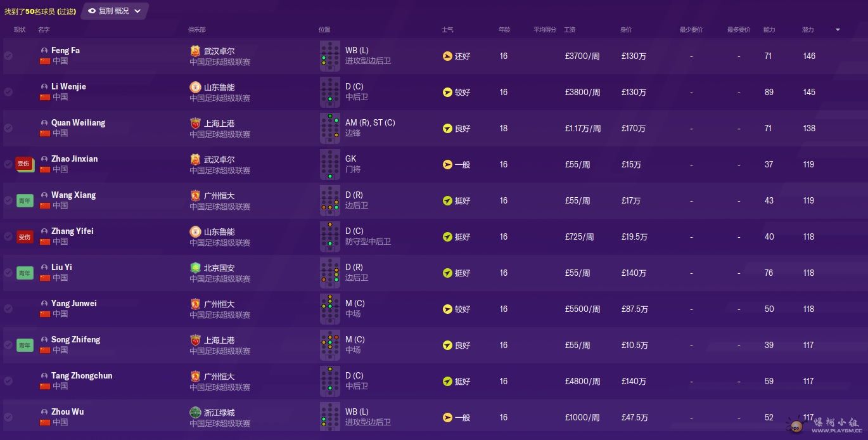The width and height of the screenshot is (868, 440).
Task: Sort the list by 身价 column header
Action: [x=625, y=30]
